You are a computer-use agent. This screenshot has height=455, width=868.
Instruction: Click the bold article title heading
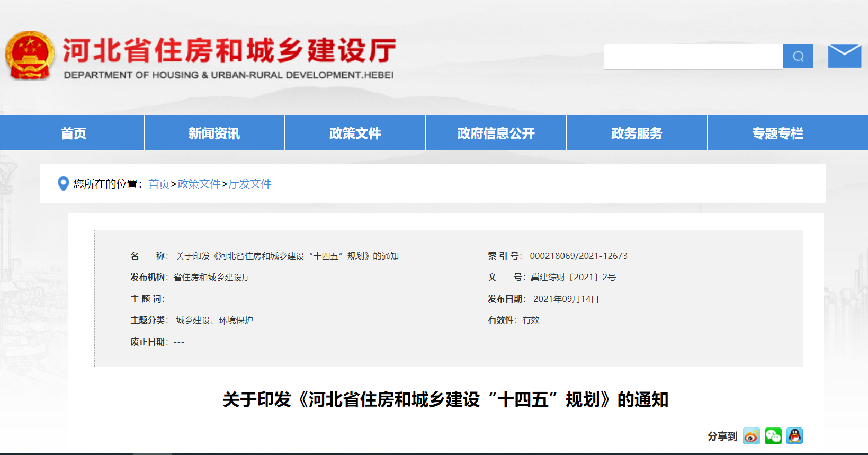(x=445, y=399)
